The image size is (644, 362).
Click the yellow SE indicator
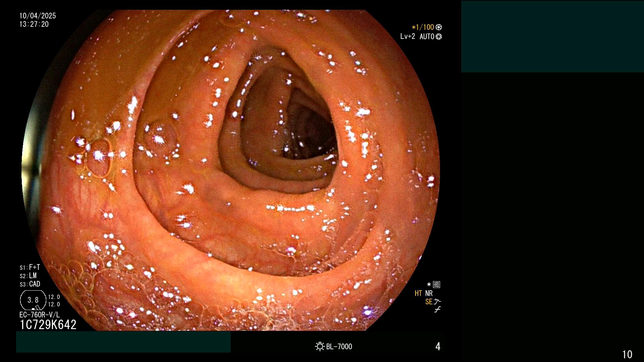429,302
